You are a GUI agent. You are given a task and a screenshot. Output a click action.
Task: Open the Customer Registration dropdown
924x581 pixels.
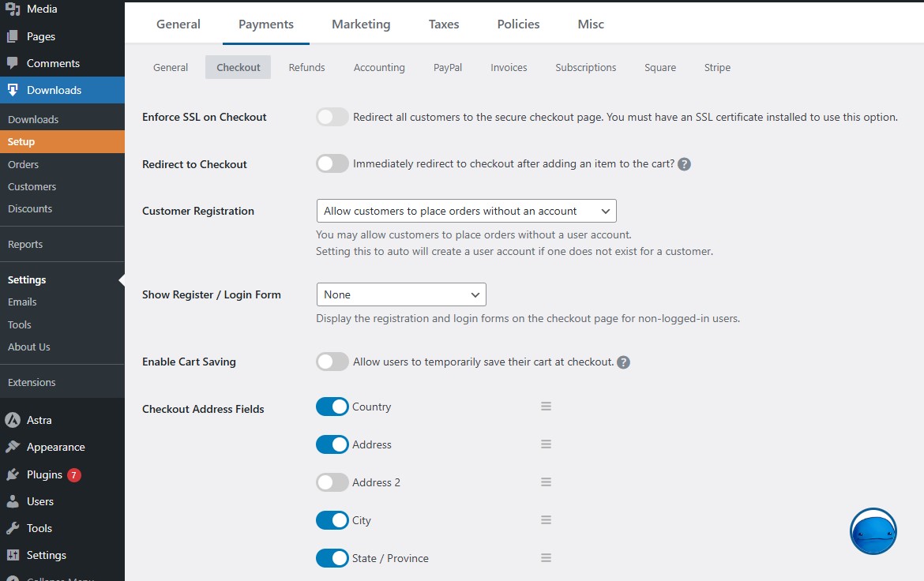click(466, 211)
